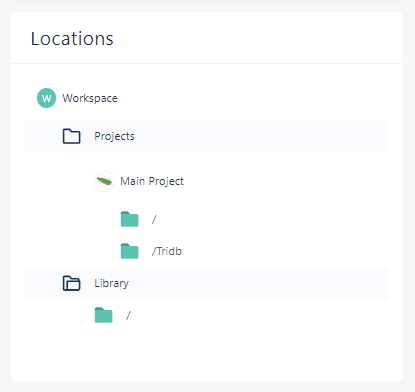Select the Library section label
The height and width of the screenshot is (392, 415).
112,283
